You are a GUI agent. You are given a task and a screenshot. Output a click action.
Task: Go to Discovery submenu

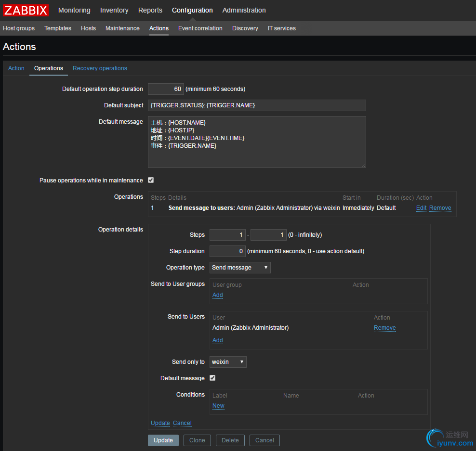pos(245,28)
